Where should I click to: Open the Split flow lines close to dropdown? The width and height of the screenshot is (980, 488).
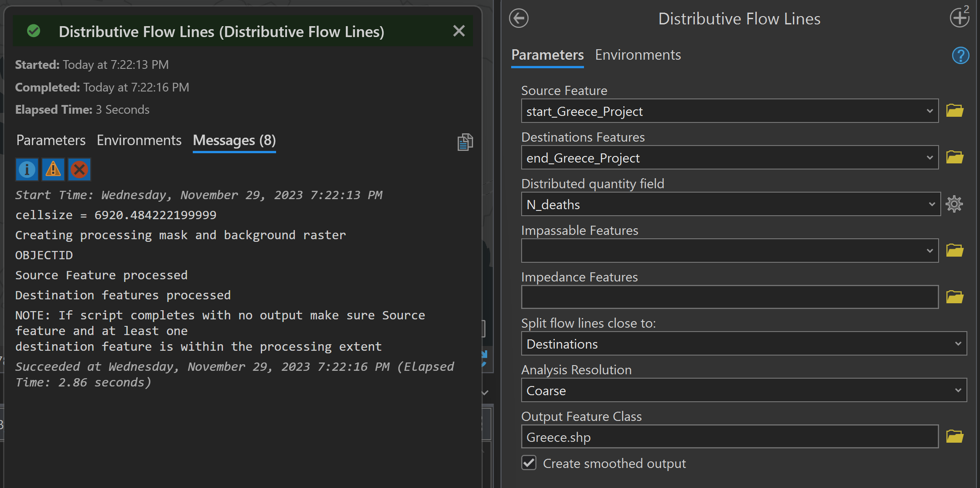[x=958, y=343]
